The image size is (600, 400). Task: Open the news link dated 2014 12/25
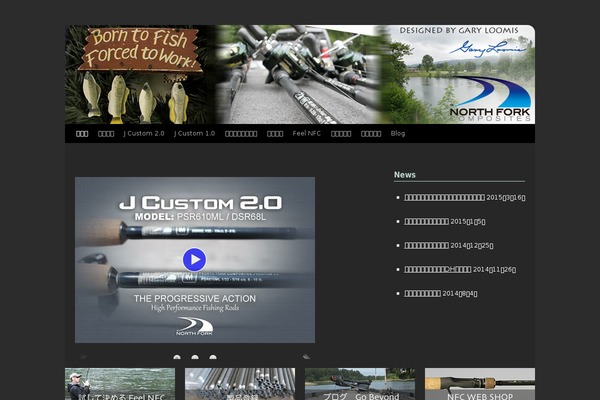tap(426, 245)
